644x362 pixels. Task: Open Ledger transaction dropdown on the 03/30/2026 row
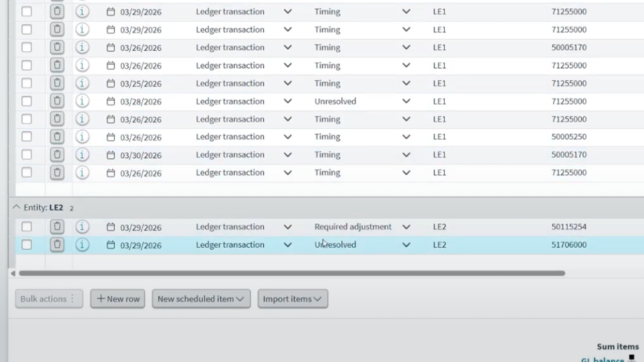click(x=288, y=155)
